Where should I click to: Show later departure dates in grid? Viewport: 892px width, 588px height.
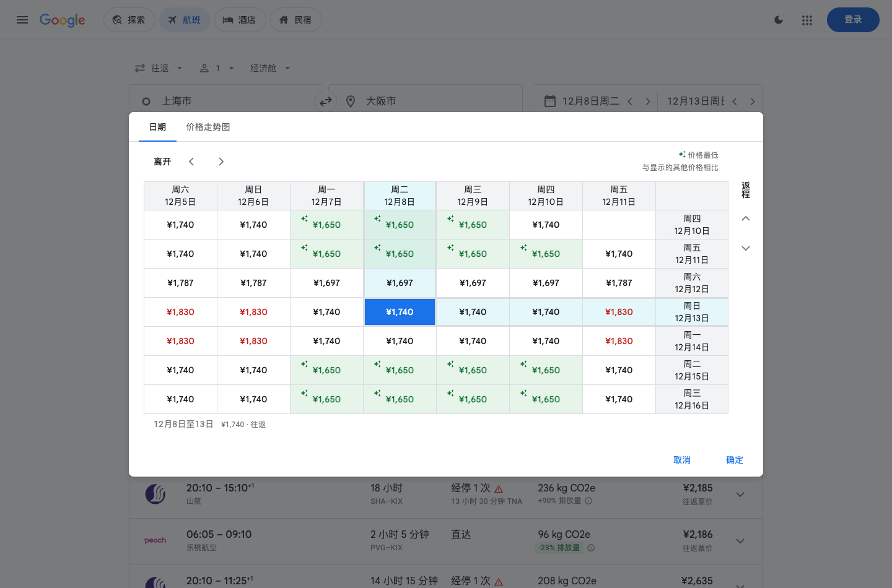pos(221,162)
